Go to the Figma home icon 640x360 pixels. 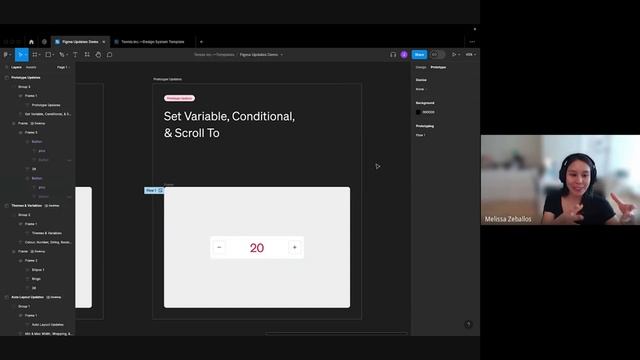[31, 42]
